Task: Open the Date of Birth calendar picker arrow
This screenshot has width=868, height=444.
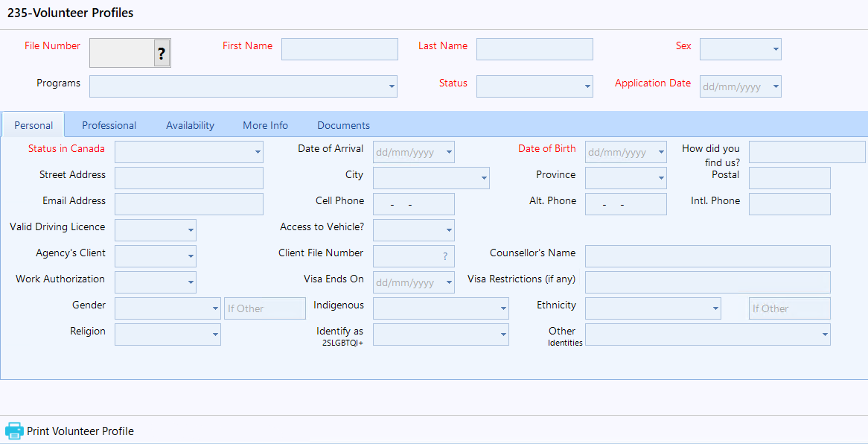Action: [x=660, y=152]
